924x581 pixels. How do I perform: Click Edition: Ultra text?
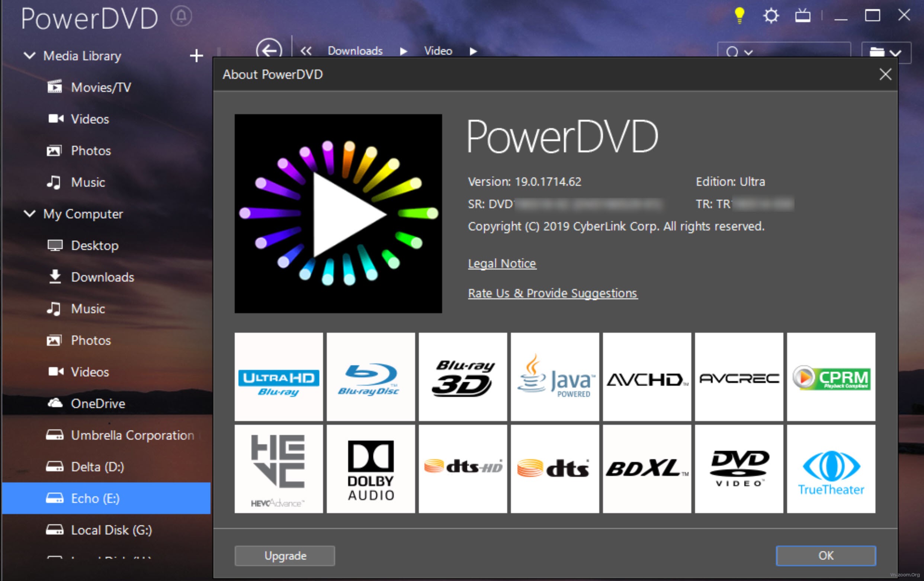click(x=730, y=182)
